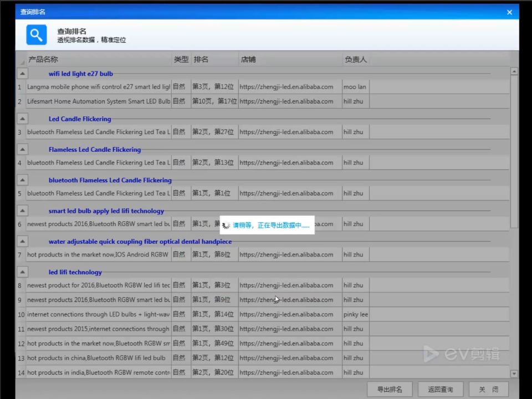The image size is (532, 399).
Task: Click the 第2页，第27位 ranking cell
Action: pyautogui.click(x=215, y=132)
